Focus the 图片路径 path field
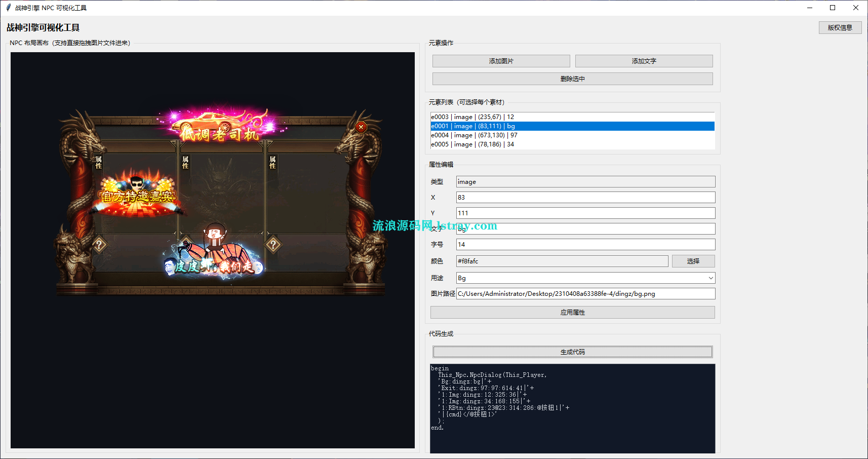The image size is (868, 459). tap(585, 294)
